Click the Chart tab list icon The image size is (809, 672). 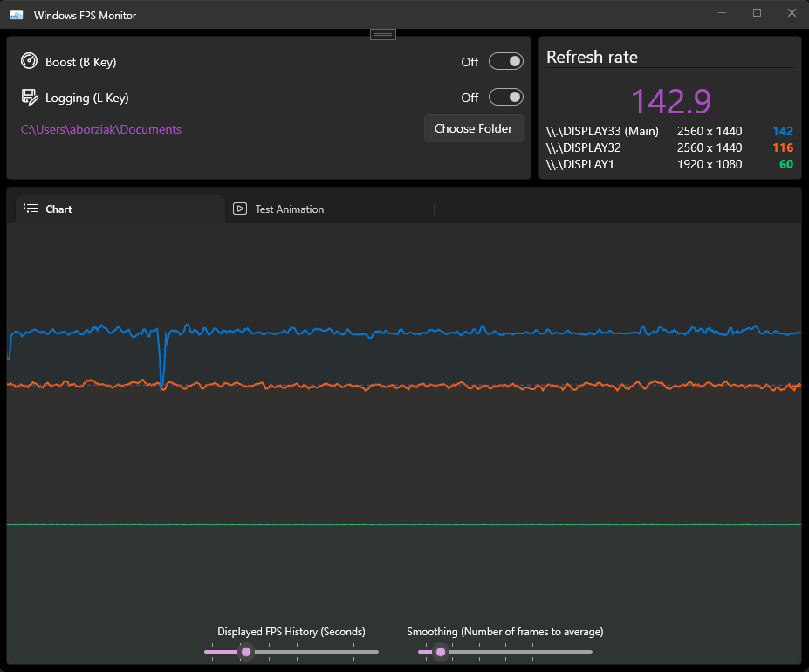(31, 209)
